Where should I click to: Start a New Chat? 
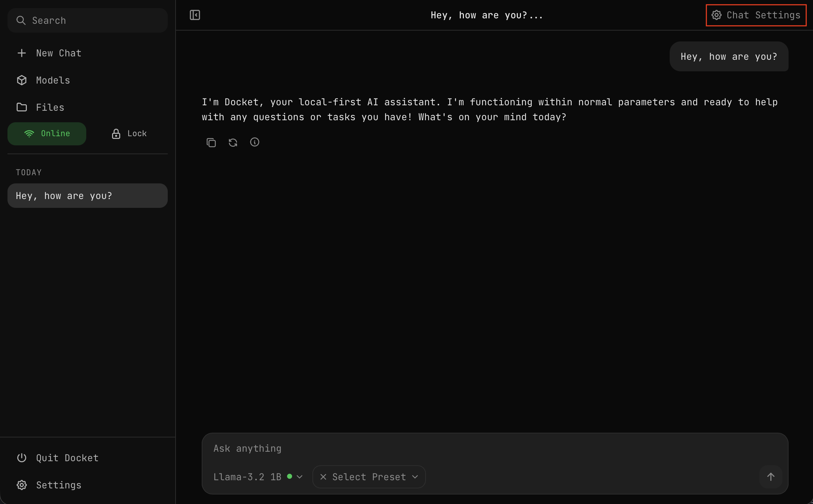coord(58,53)
